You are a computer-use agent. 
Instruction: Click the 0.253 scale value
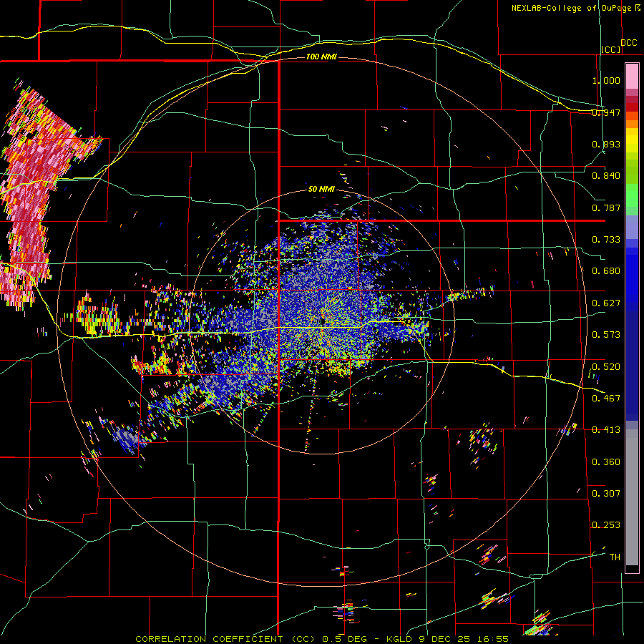606,525
